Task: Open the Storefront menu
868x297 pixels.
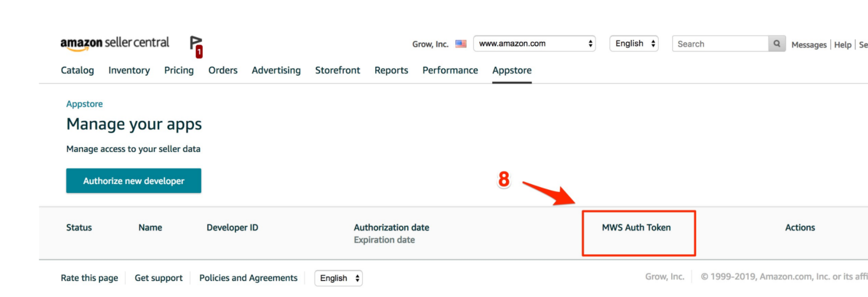Action: [x=337, y=70]
